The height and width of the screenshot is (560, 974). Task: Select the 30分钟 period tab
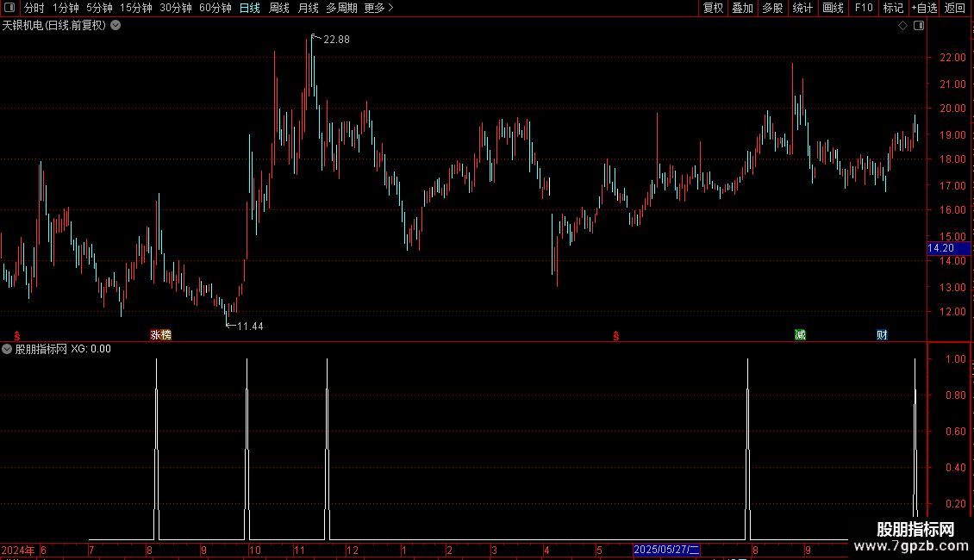tap(176, 8)
